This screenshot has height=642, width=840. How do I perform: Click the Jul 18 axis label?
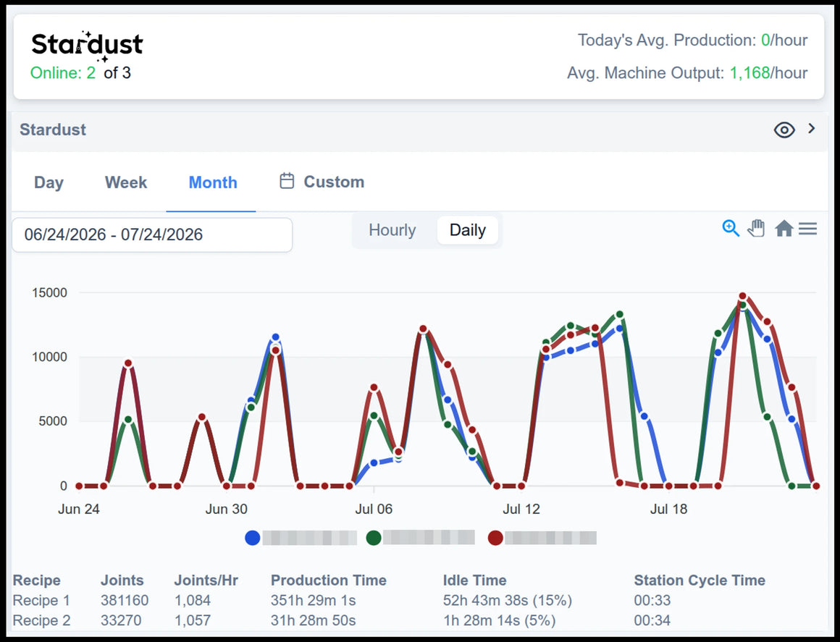pyautogui.click(x=668, y=509)
